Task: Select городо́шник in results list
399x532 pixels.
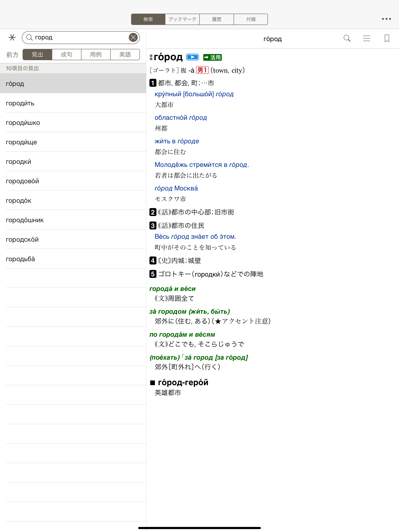Action: pyautogui.click(x=73, y=220)
